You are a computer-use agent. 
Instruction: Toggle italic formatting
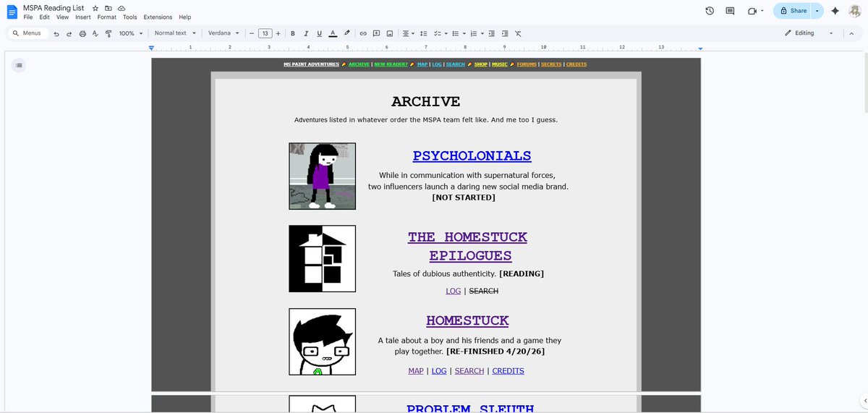(x=306, y=33)
